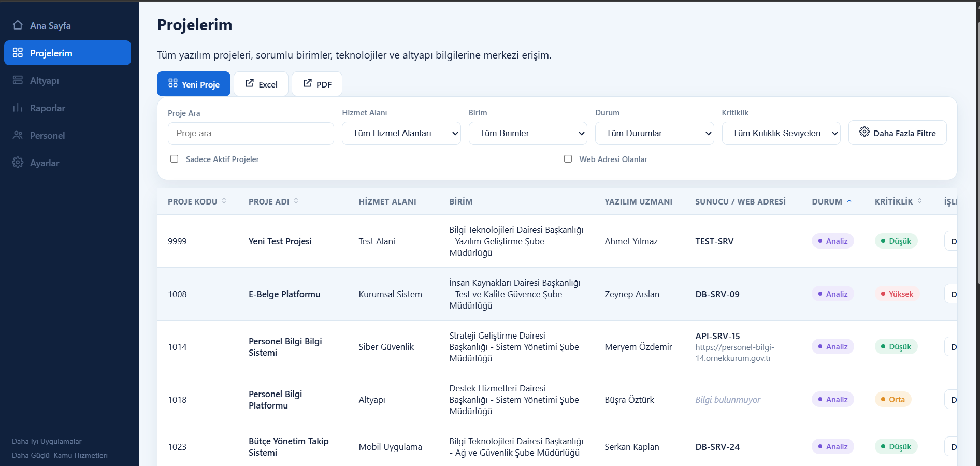
Task: Click the Yüksek badge for E-Belge Platformu
Action: (x=898, y=294)
